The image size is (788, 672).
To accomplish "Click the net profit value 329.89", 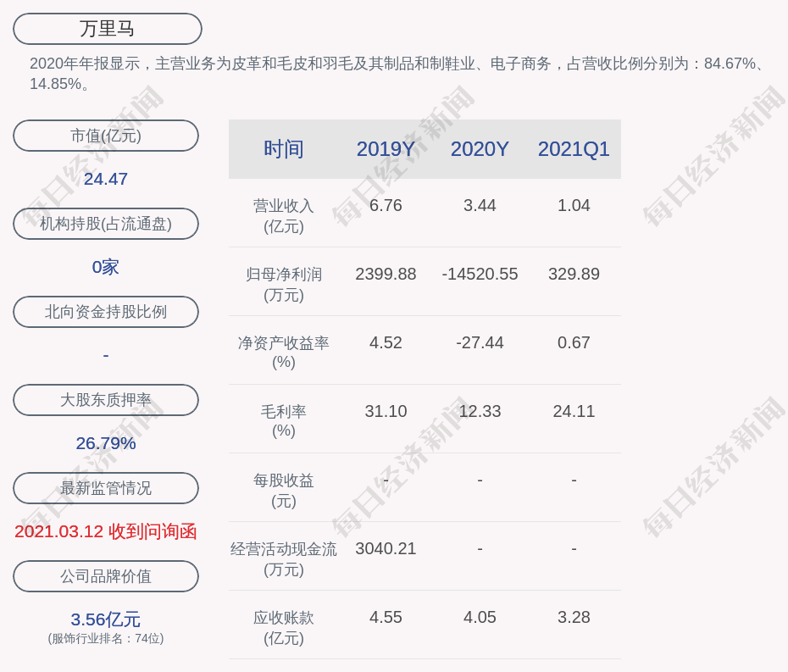I will coord(574,274).
